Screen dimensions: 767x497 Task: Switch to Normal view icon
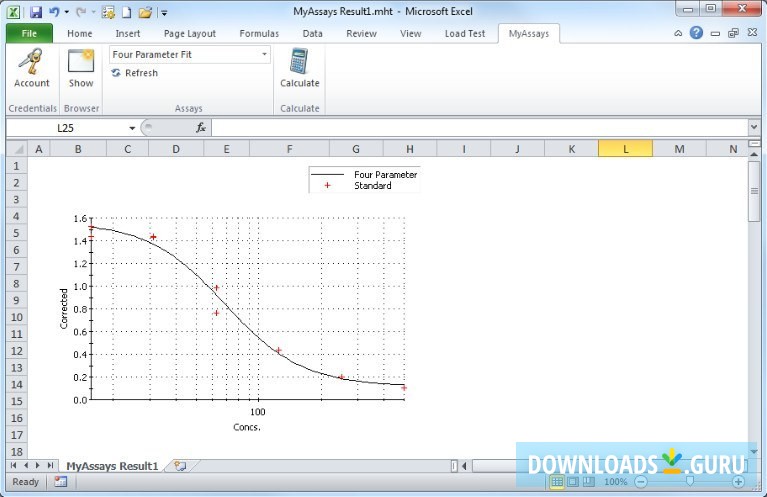click(x=557, y=482)
